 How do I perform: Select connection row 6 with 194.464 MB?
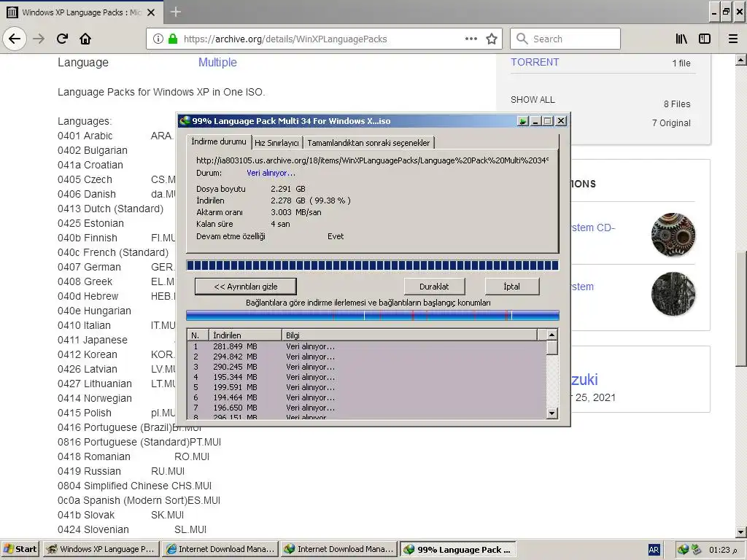367,397
